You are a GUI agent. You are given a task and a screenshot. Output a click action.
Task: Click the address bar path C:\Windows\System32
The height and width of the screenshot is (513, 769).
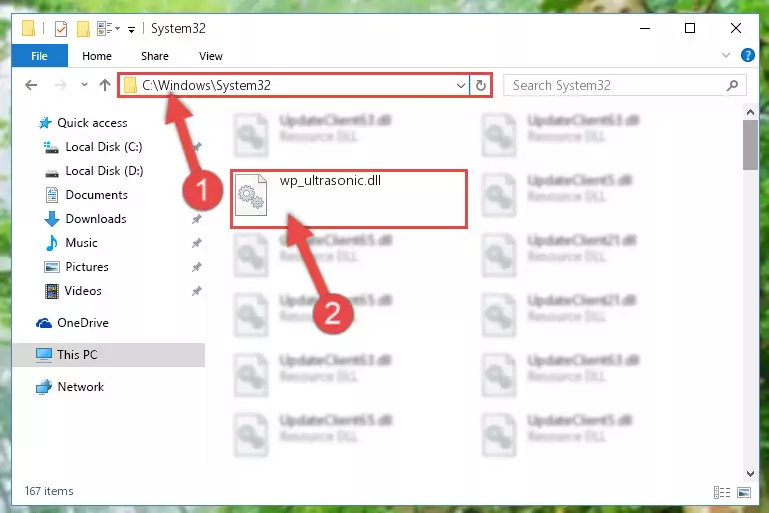point(206,85)
